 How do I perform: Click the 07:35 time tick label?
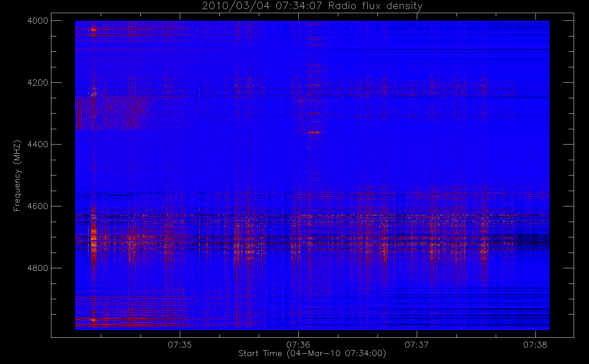pos(180,345)
